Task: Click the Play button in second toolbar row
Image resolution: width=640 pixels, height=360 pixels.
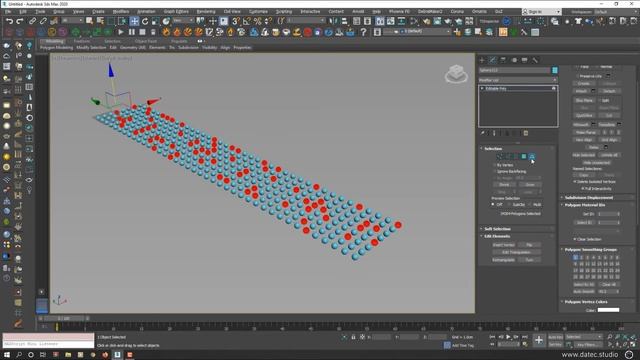Action: (121, 32)
